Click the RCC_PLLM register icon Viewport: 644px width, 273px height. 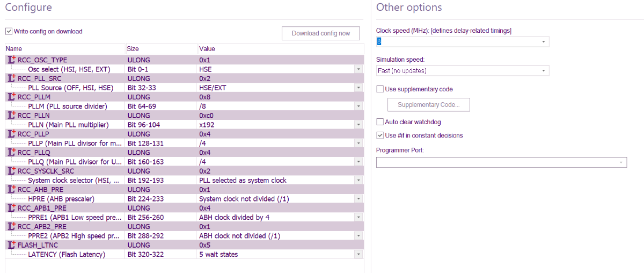(x=11, y=97)
